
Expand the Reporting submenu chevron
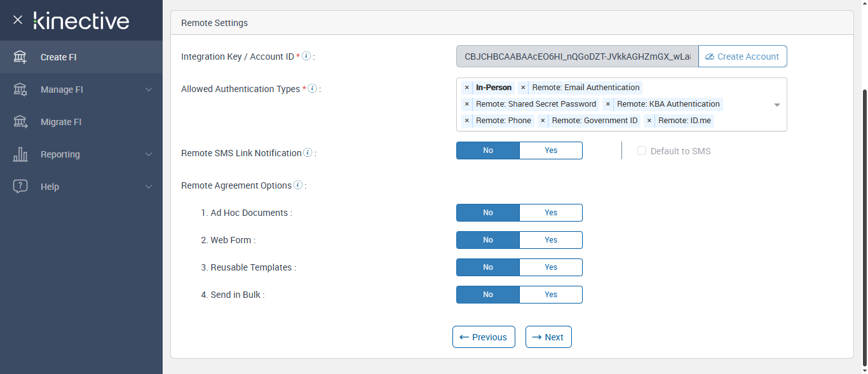(149, 154)
